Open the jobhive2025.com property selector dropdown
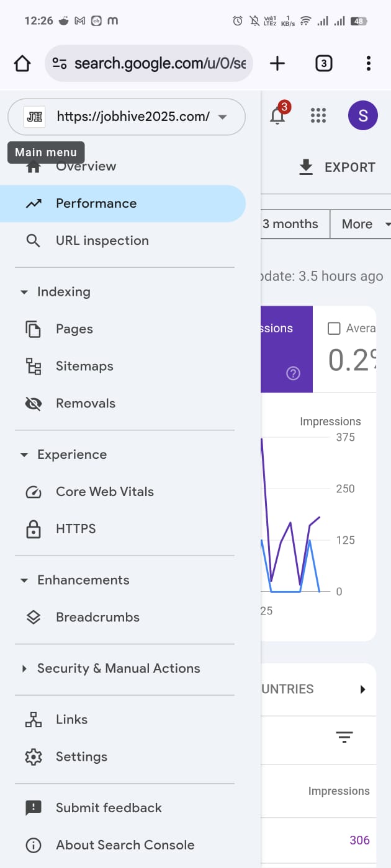This screenshot has width=391, height=868. pyautogui.click(x=127, y=117)
